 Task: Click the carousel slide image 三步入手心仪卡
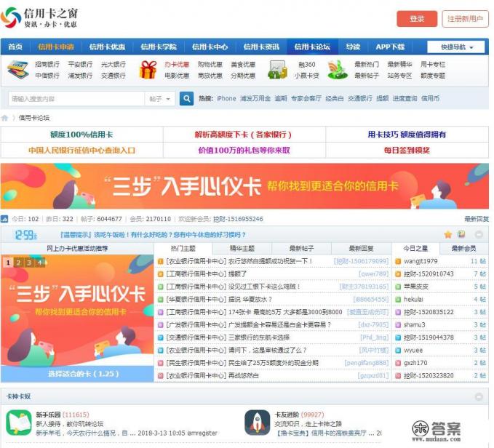(77, 310)
